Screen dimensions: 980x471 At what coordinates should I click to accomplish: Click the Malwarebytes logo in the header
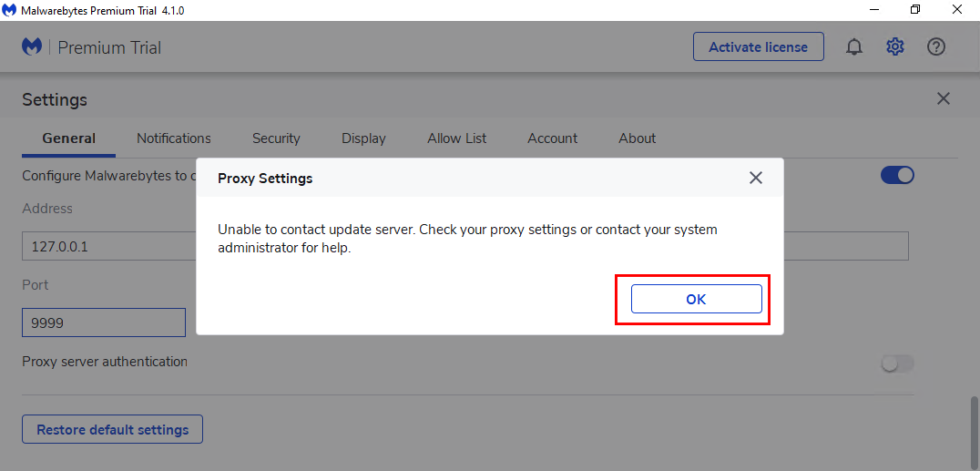click(32, 46)
